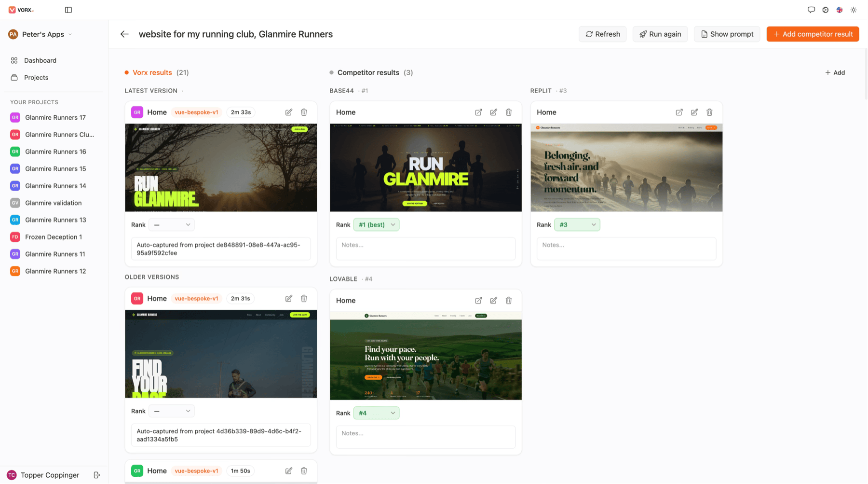The height and width of the screenshot is (484, 868).
Task: Open the Find Your Pace older thumbnail
Action: point(221,354)
